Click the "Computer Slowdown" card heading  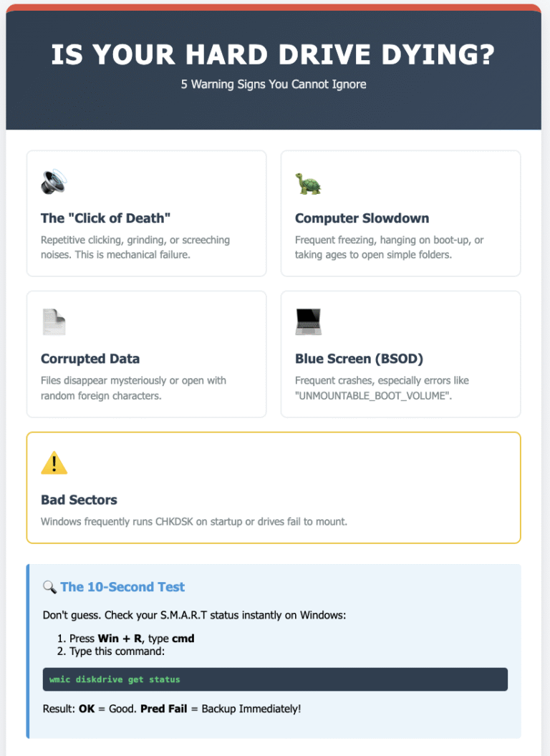(362, 218)
